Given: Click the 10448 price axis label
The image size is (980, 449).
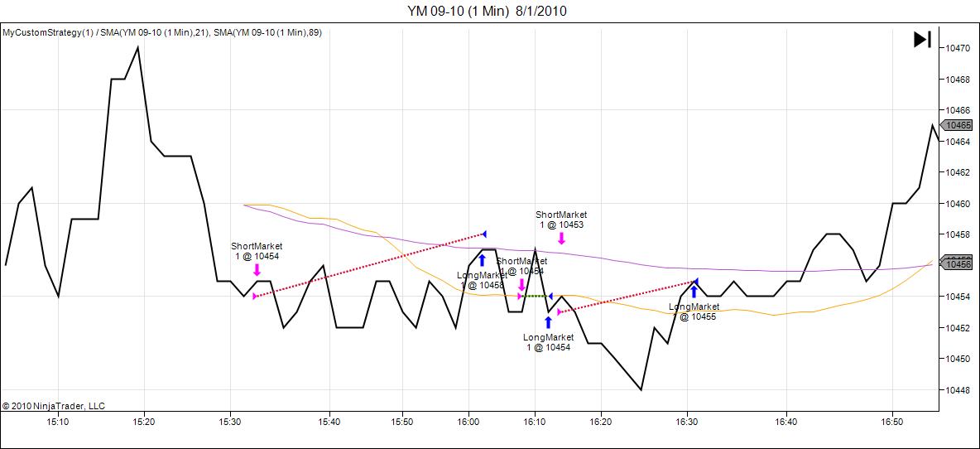Looking at the screenshot, I should point(958,390).
